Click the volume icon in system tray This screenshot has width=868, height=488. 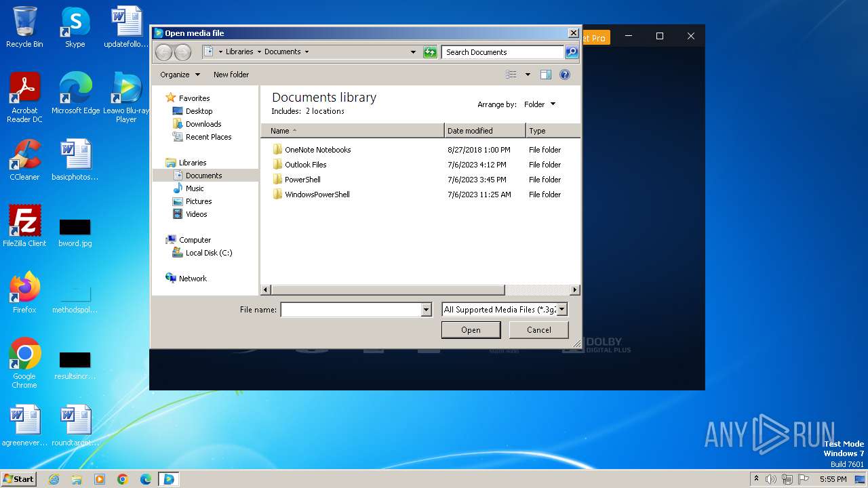771,479
